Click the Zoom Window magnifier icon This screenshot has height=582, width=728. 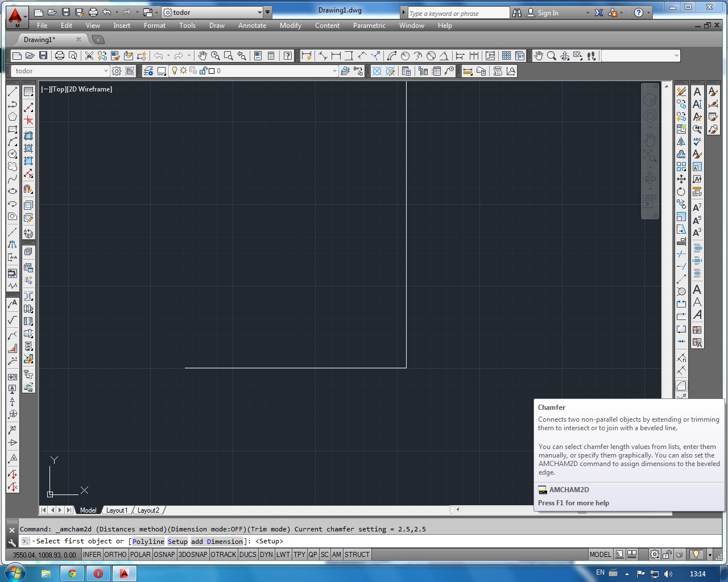pos(228,56)
